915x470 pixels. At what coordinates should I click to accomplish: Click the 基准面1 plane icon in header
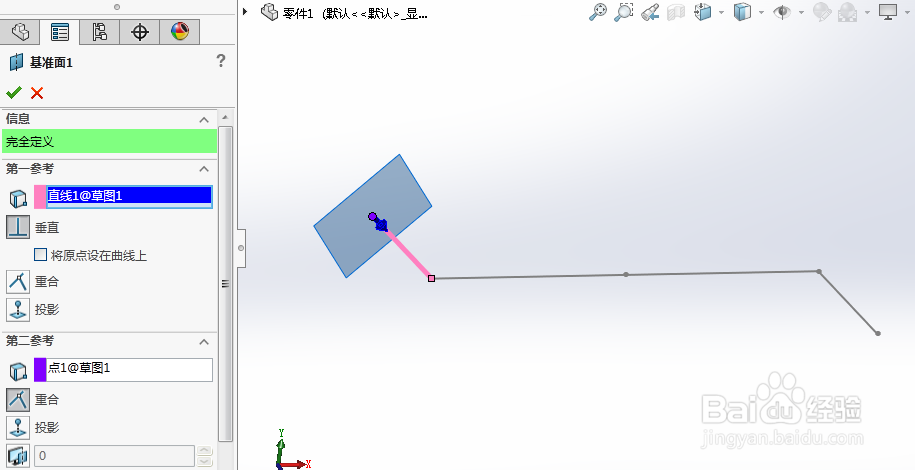coord(16,62)
